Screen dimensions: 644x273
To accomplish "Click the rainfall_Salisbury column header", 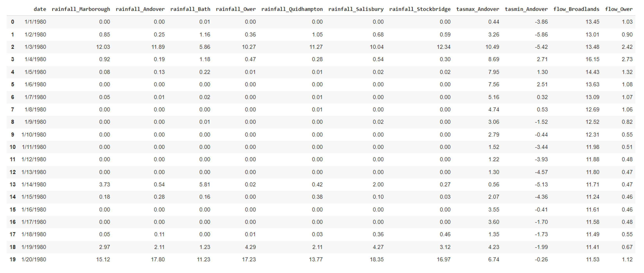I will (x=356, y=9).
